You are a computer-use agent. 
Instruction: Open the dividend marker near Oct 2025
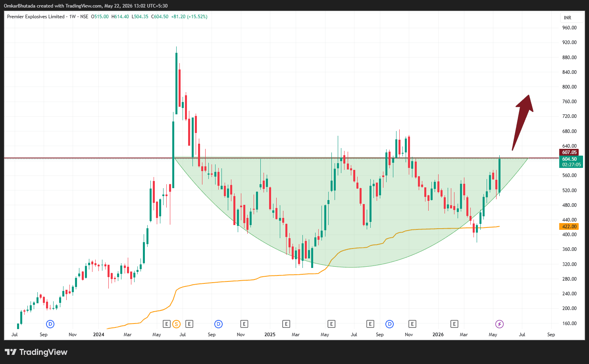click(390, 324)
